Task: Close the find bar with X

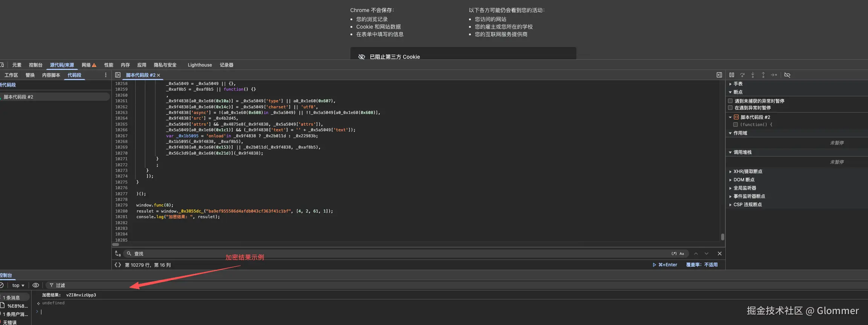Action: tap(720, 254)
